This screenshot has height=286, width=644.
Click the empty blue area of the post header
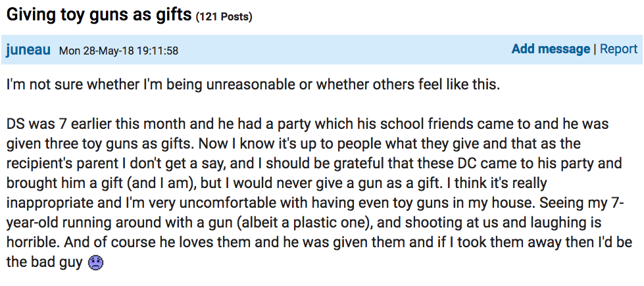[345, 50]
